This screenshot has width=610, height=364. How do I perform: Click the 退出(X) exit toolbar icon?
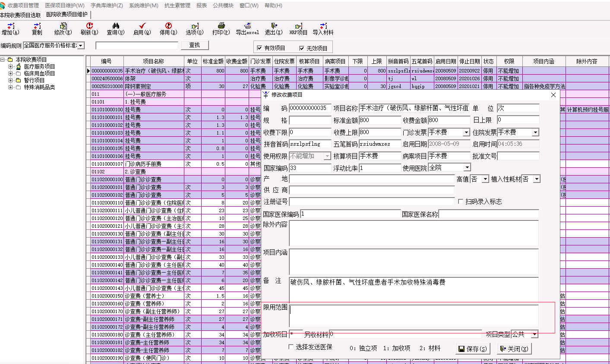(x=274, y=29)
